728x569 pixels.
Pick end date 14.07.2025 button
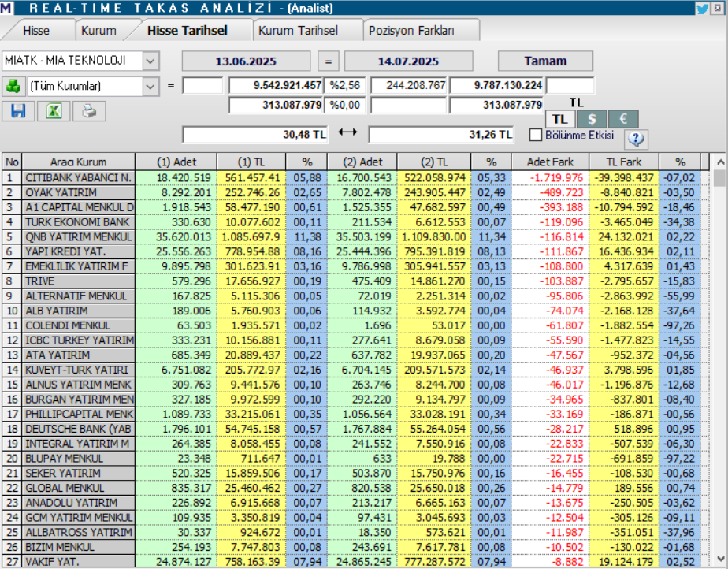pyautogui.click(x=409, y=61)
